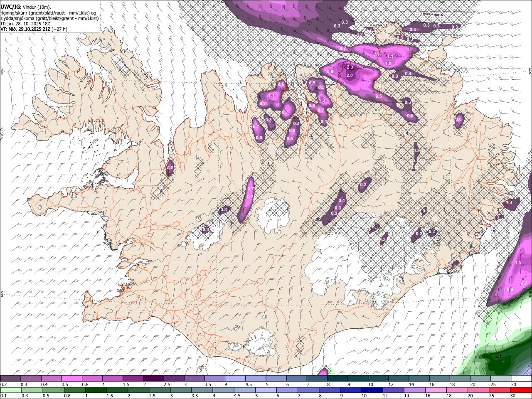Click the blue rain swatch labeled 7

tap(308, 390)
